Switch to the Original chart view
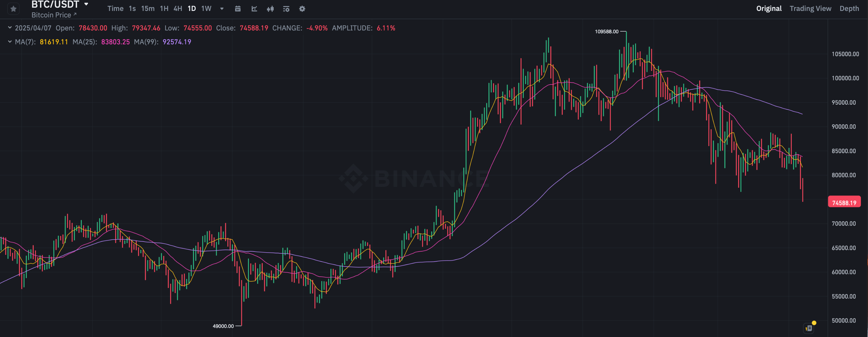This screenshot has height=337, width=868. [x=769, y=9]
